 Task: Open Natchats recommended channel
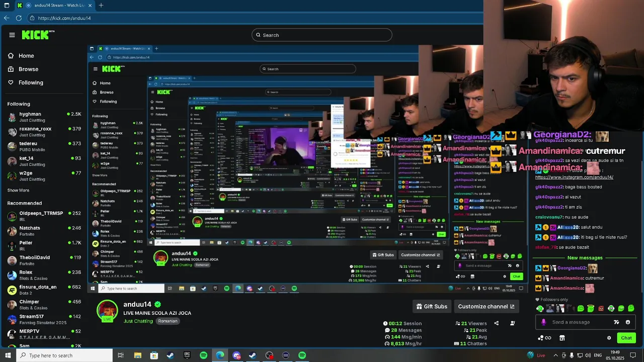44,231
